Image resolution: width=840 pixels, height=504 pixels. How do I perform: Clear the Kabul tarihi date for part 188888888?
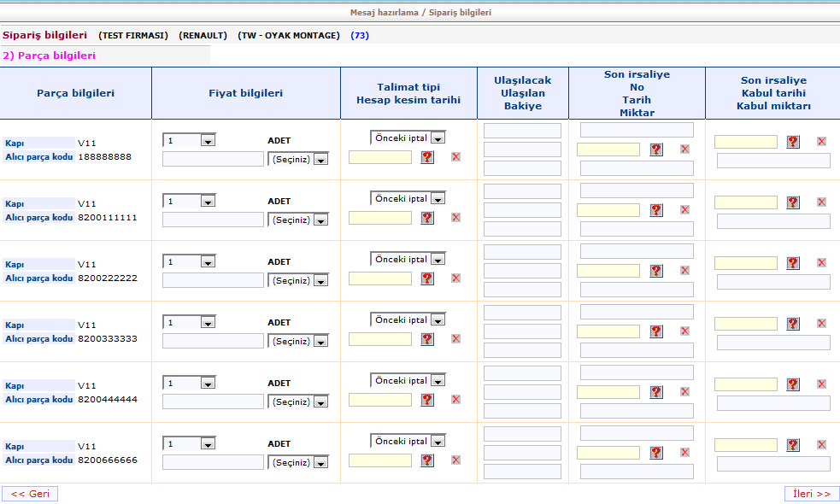pos(821,142)
